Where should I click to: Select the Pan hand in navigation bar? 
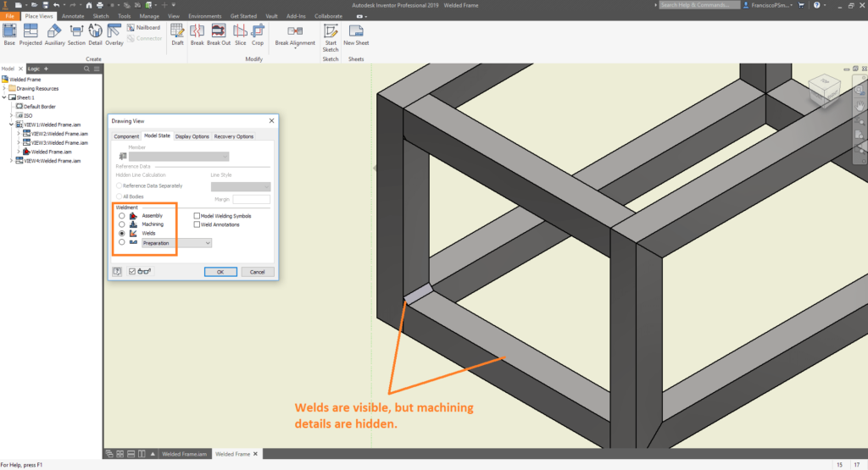pyautogui.click(x=860, y=105)
